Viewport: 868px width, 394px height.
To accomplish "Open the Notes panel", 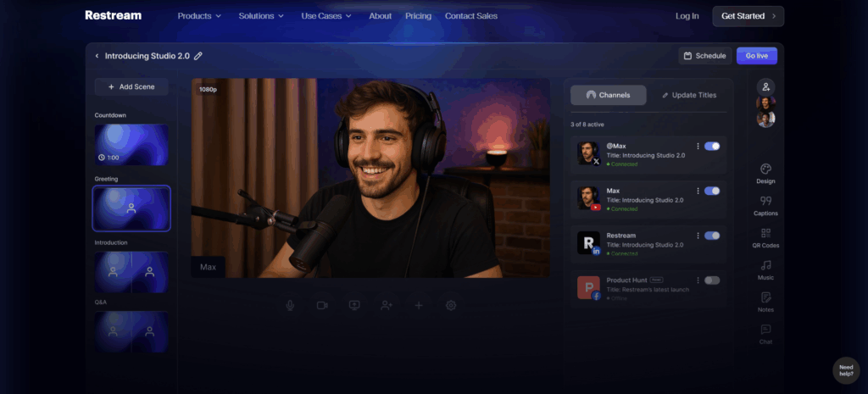I will 765,302.
